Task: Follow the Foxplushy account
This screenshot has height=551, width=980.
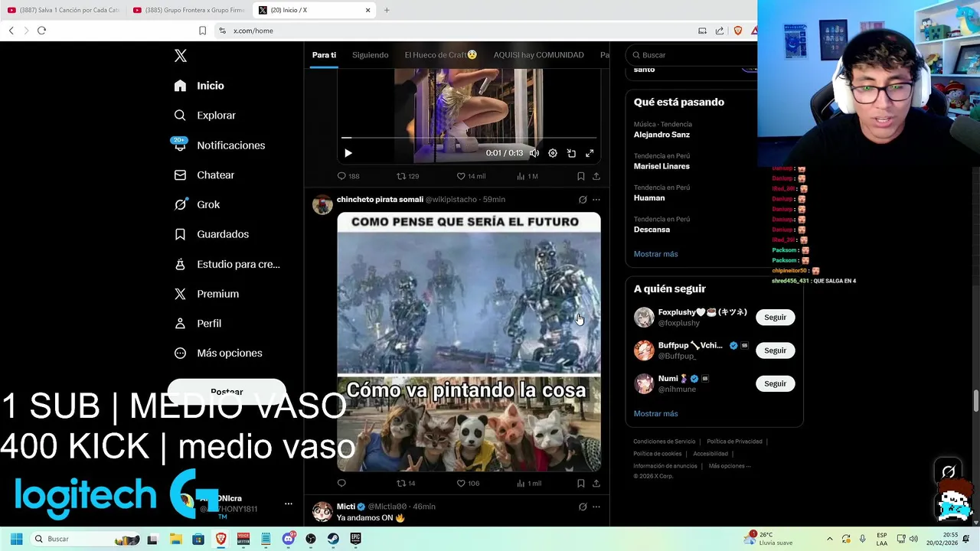Action: coord(775,318)
